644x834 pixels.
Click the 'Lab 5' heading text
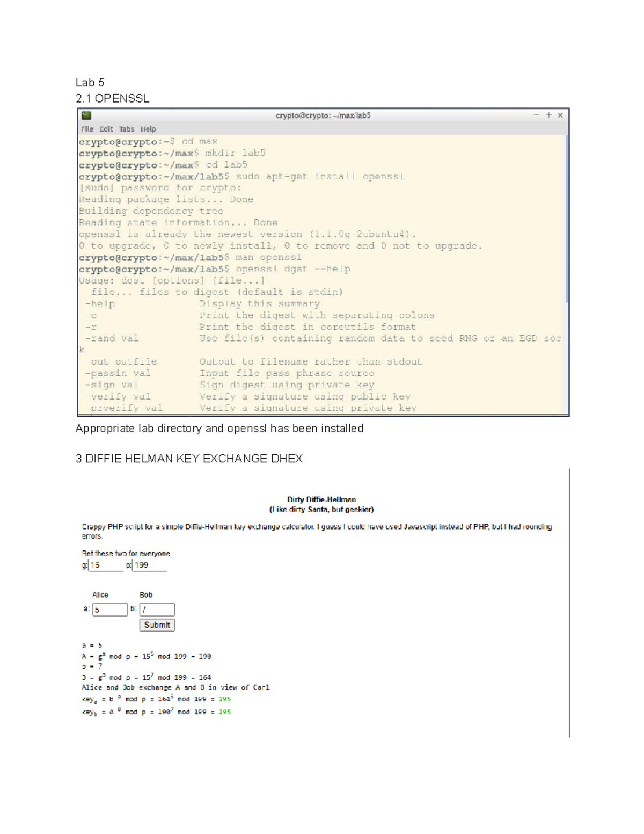90,83
